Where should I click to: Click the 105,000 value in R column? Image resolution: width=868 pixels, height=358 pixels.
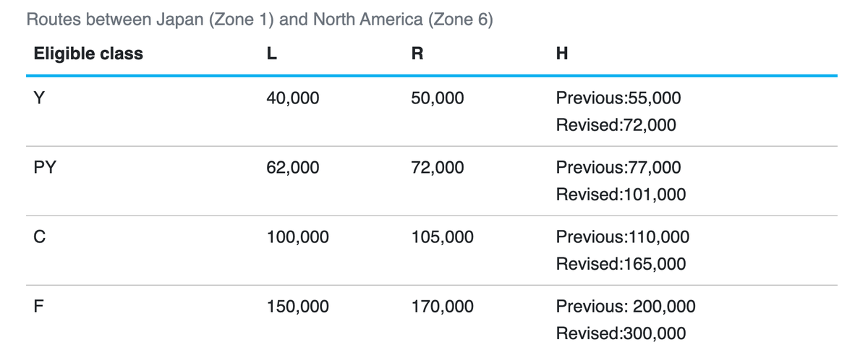[x=443, y=236]
